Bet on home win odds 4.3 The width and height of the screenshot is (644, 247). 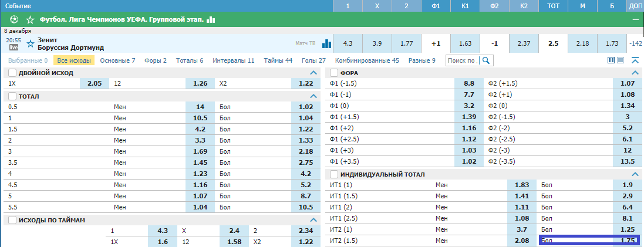click(x=348, y=43)
